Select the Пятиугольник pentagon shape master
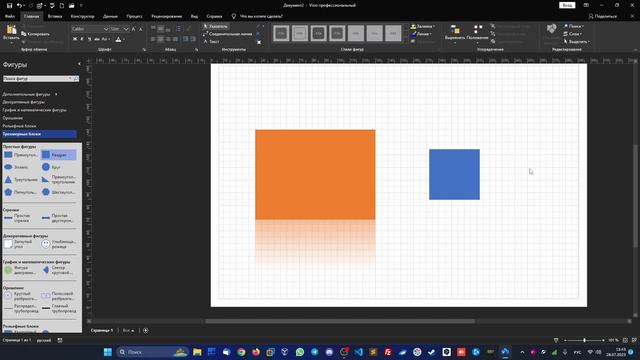Screen dimensions: 640x360 pyautogui.click(x=20, y=192)
